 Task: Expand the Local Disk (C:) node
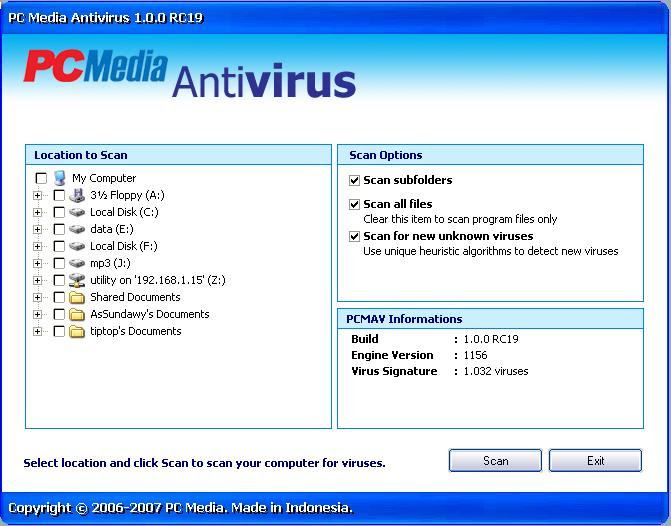pyautogui.click(x=38, y=212)
